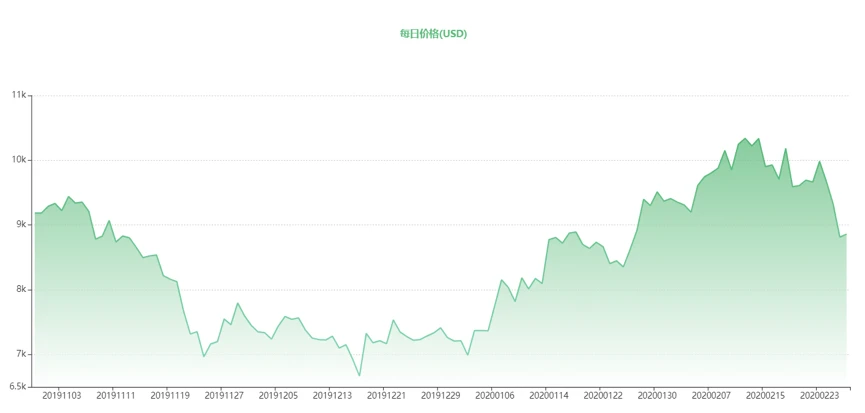The width and height of the screenshot is (865, 413).
Task: Click the 每日价格(USD) chart title
Action: coord(433,33)
